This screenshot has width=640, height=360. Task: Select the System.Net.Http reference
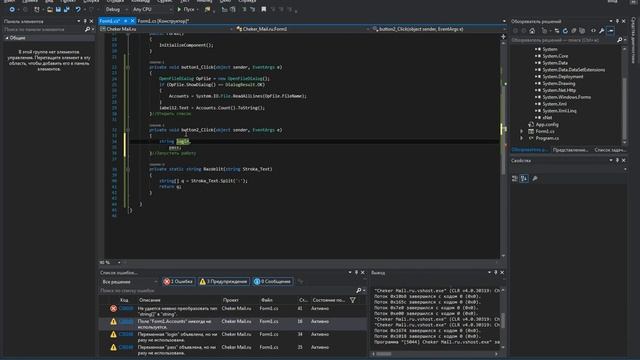559,90
